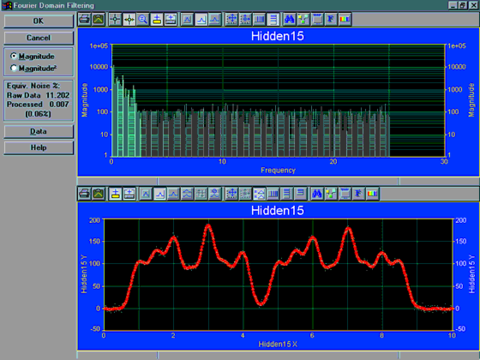Image resolution: width=480 pixels, height=360 pixels.
Task: Click the rainbow color scheme icon in the lower toolbar
Action: pyautogui.click(x=372, y=194)
